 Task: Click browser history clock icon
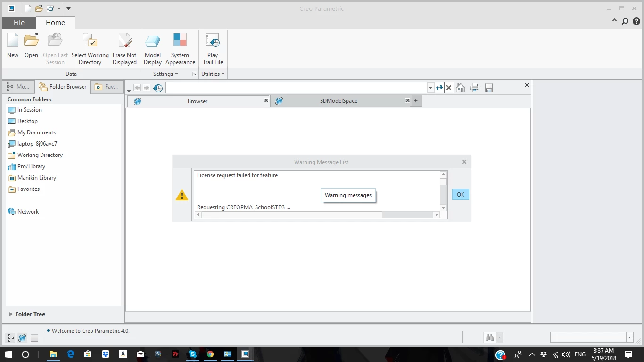(158, 88)
